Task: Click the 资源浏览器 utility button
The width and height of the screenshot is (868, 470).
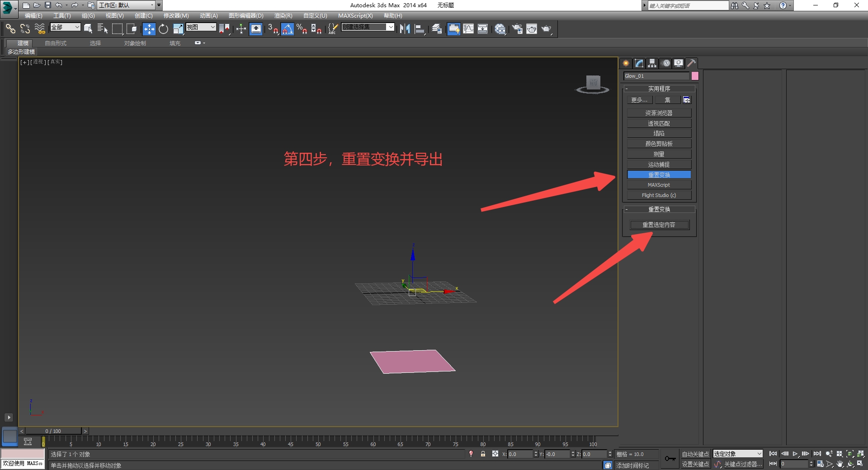Action: pos(659,113)
